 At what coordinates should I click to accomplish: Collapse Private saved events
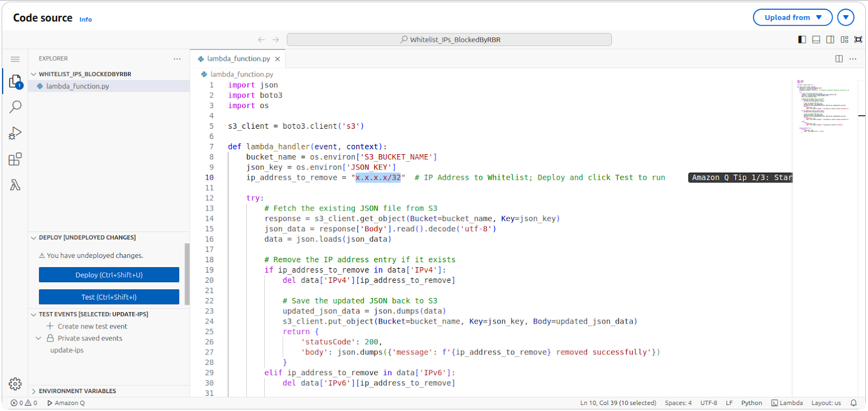39,338
